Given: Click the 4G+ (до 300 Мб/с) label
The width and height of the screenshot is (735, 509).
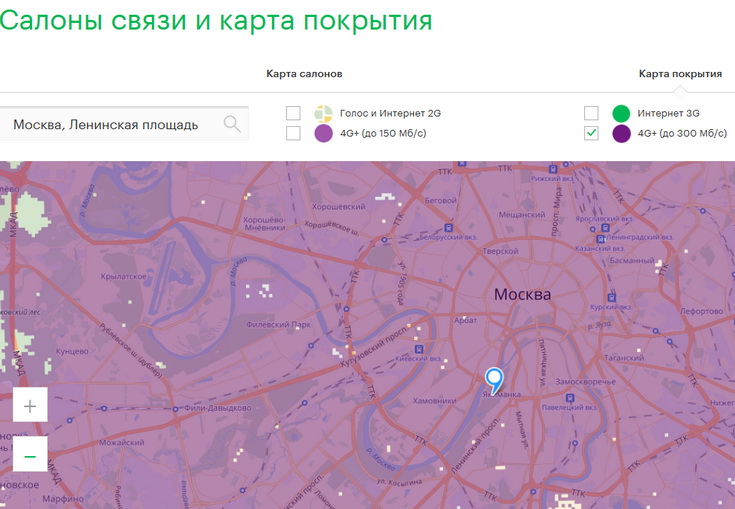Looking at the screenshot, I should point(682,134).
